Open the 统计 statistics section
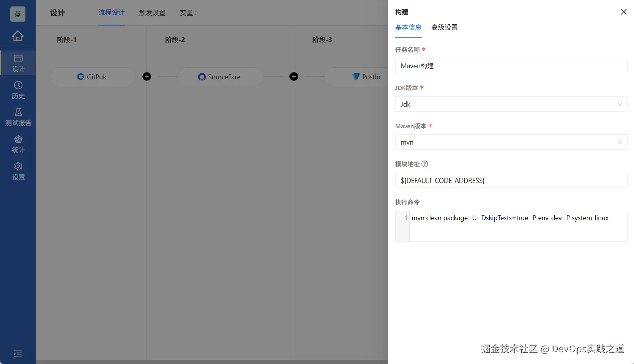 coord(18,144)
